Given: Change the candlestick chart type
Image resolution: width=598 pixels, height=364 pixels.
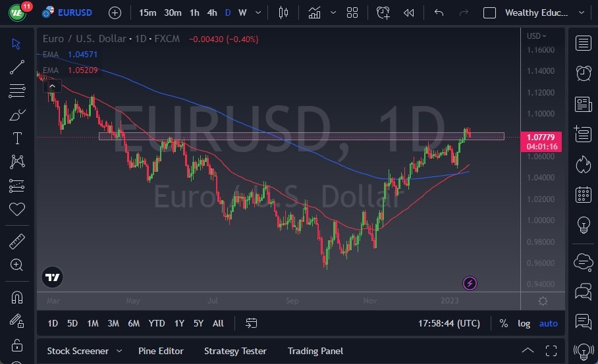Looking at the screenshot, I should (283, 13).
